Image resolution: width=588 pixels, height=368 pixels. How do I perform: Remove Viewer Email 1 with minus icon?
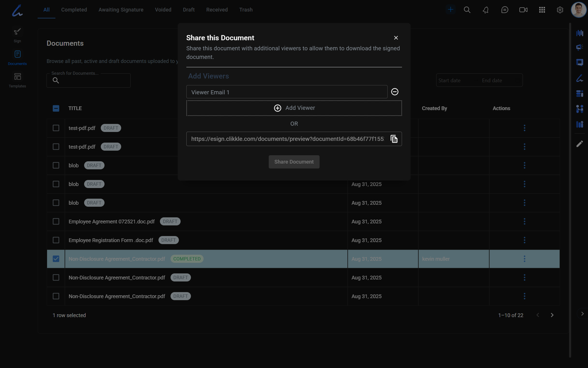395,92
